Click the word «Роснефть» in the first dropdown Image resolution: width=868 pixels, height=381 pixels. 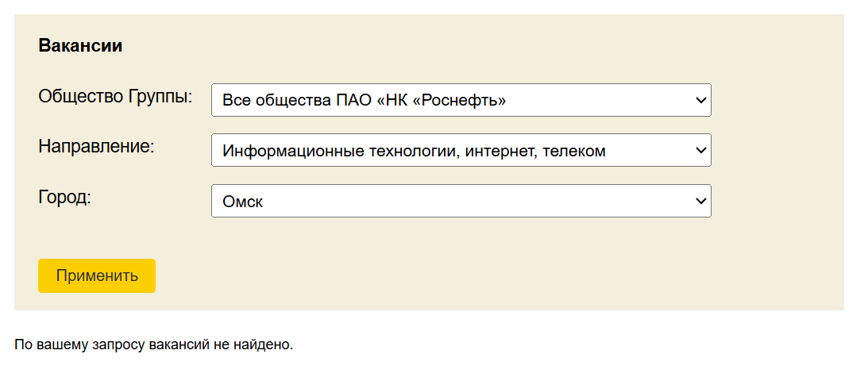click(463, 101)
